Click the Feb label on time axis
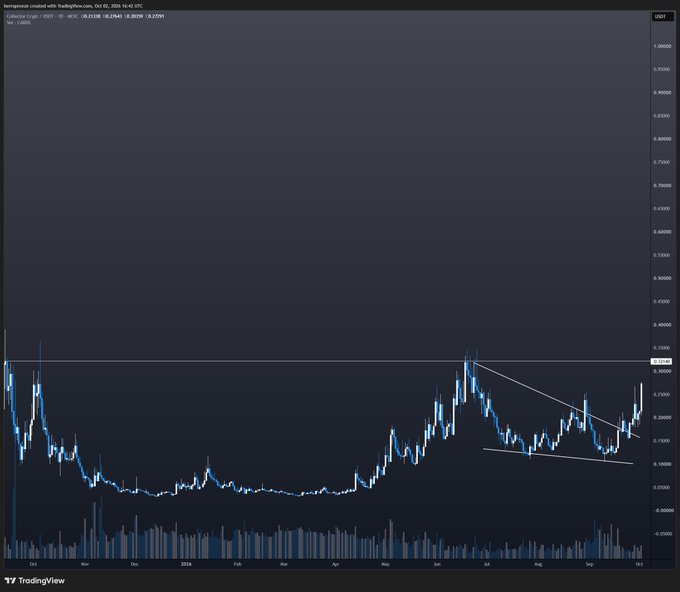Viewport: 680px width, 592px height. click(237, 564)
